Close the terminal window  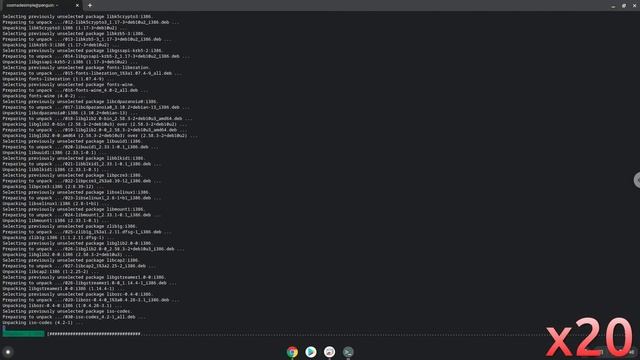[634, 6]
